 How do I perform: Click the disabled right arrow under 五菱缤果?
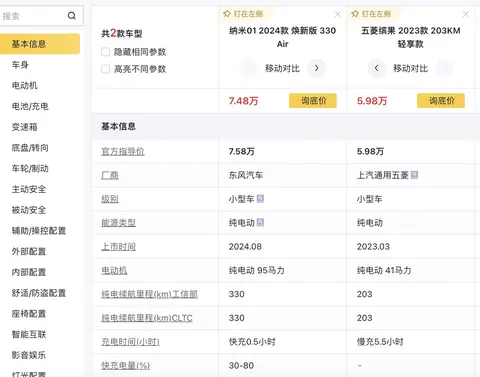click(445, 68)
